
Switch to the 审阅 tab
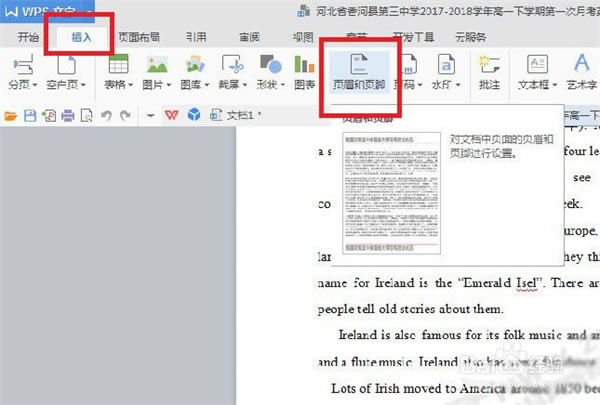click(x=249, y=37)
